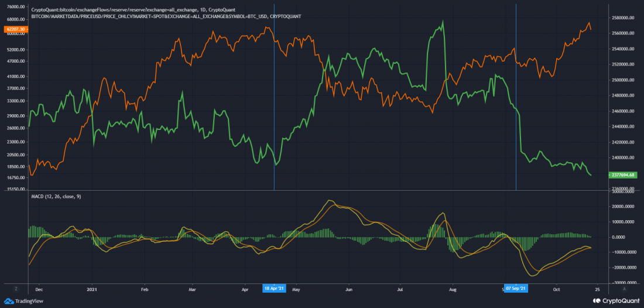
Task: Click the Z timezone button on time axis
Action: click(x=16, y=289)
